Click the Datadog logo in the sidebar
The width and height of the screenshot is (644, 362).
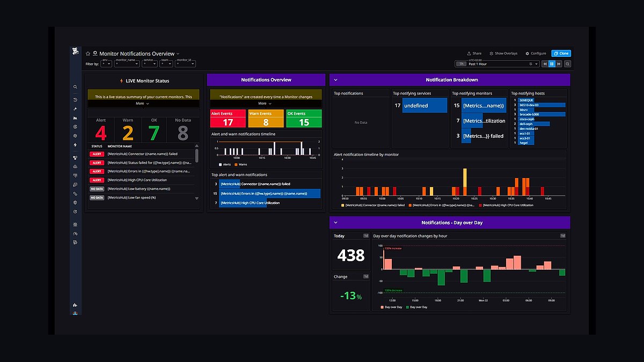click(76, 52)
